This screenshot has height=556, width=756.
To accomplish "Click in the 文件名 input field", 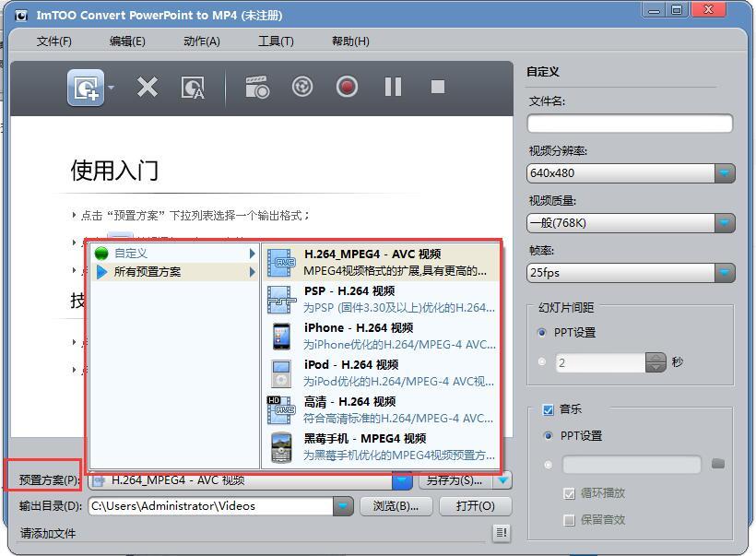I will click(630, 124).
